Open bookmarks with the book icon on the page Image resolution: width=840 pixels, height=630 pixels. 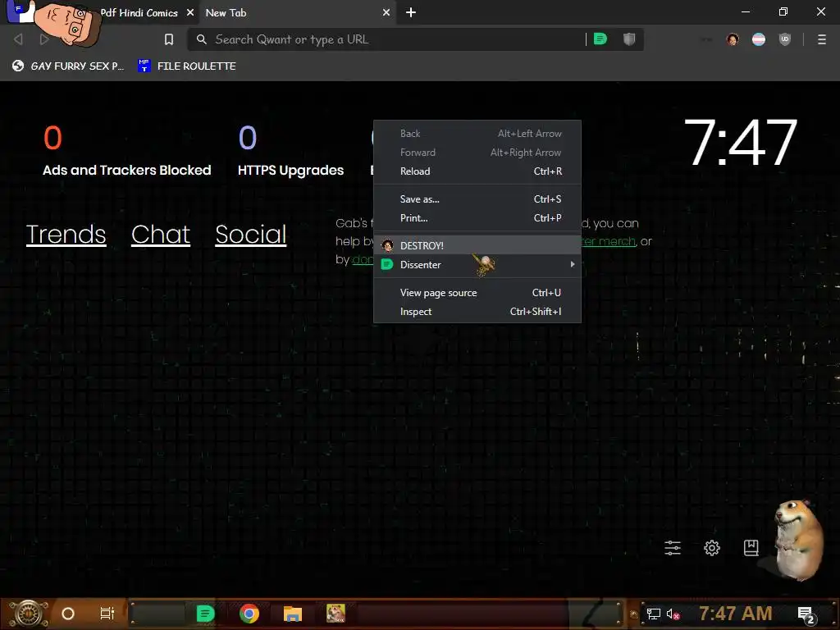click(751, 547)
